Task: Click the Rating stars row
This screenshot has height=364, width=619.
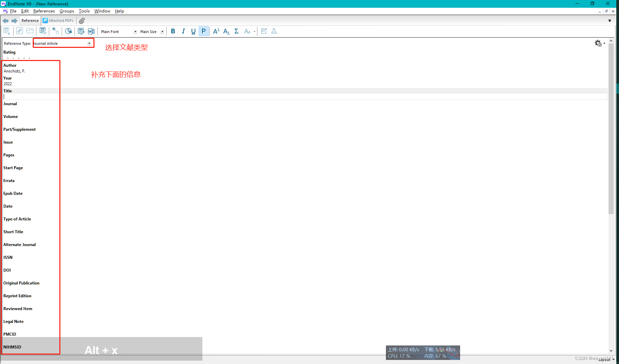Action: click(x=18, y=58)
